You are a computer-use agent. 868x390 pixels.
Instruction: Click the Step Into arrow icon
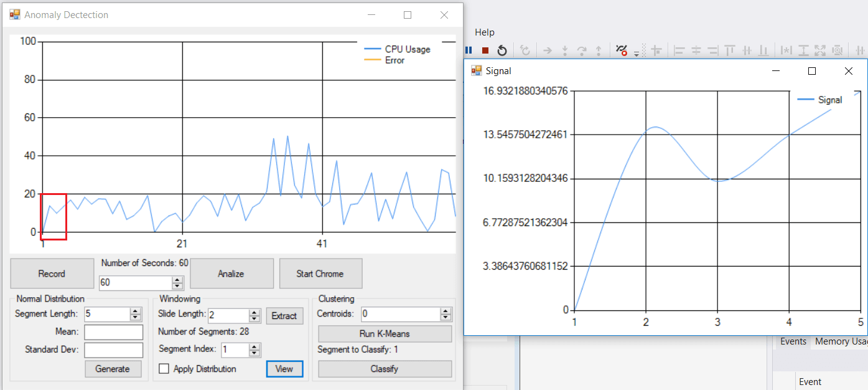coord(565,50)
